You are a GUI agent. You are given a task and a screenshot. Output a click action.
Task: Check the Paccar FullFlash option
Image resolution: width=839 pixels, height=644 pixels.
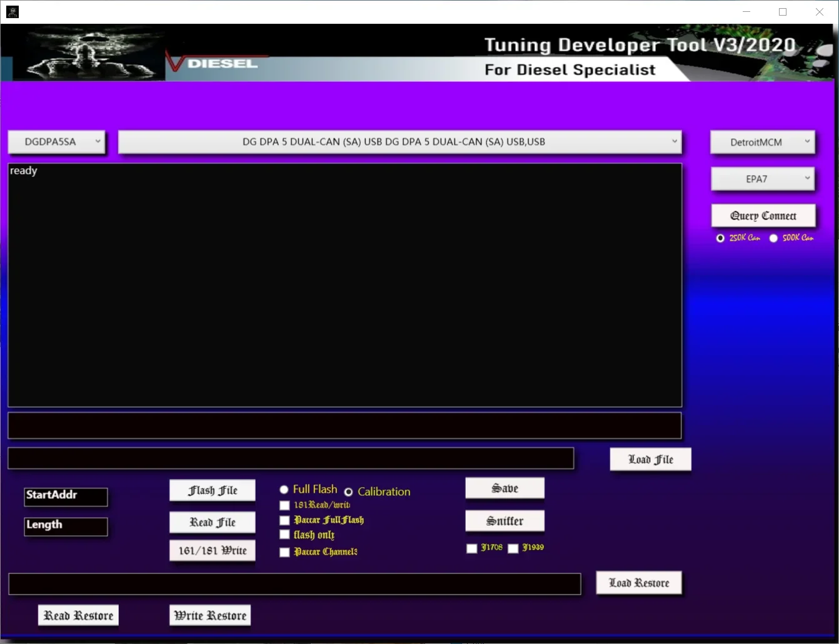284,520
